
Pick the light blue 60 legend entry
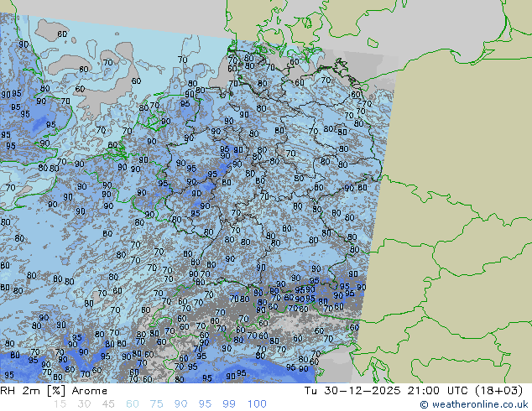133,404
